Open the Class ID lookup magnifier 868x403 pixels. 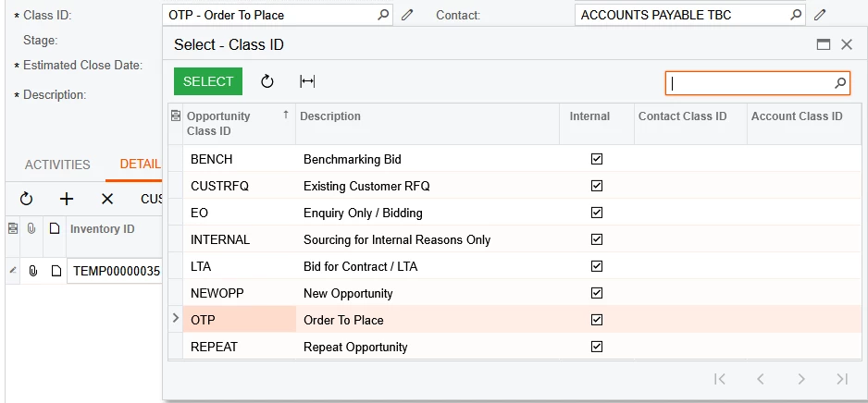tap(383, 16)
